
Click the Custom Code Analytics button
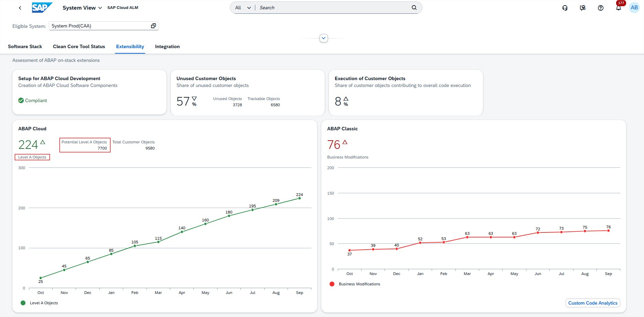592,303
